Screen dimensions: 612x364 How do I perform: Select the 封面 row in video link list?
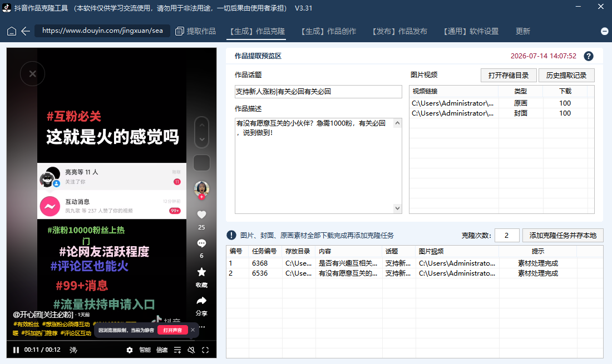pyautogui.click(x=501, y=113)
